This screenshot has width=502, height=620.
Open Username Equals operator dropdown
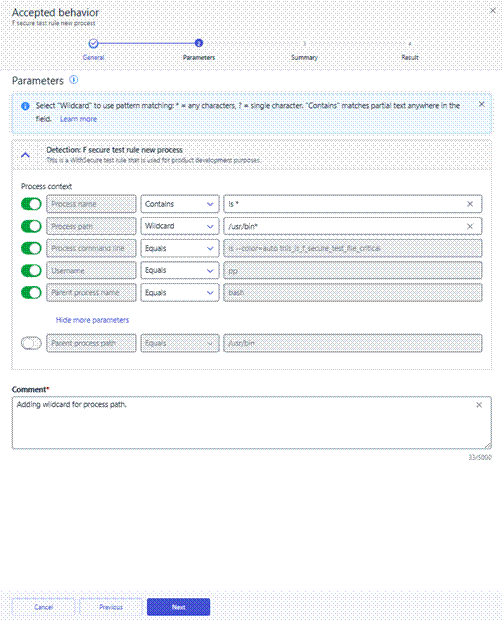(x=180, y=270)
